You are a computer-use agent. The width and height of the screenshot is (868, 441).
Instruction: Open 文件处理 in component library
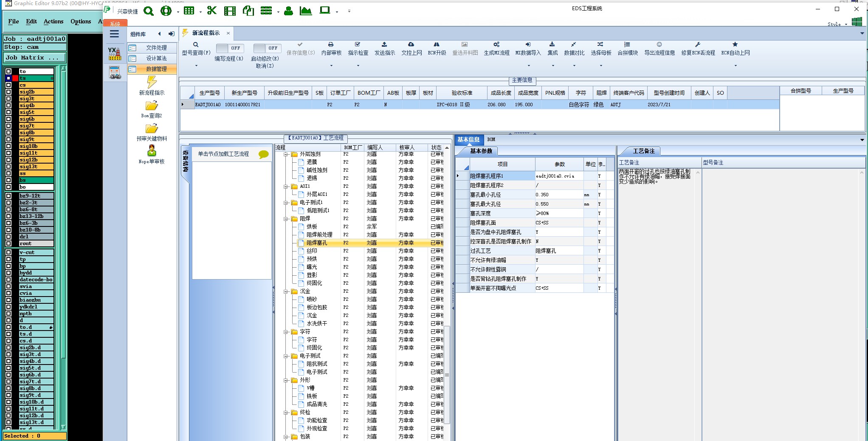click(152, 48)
